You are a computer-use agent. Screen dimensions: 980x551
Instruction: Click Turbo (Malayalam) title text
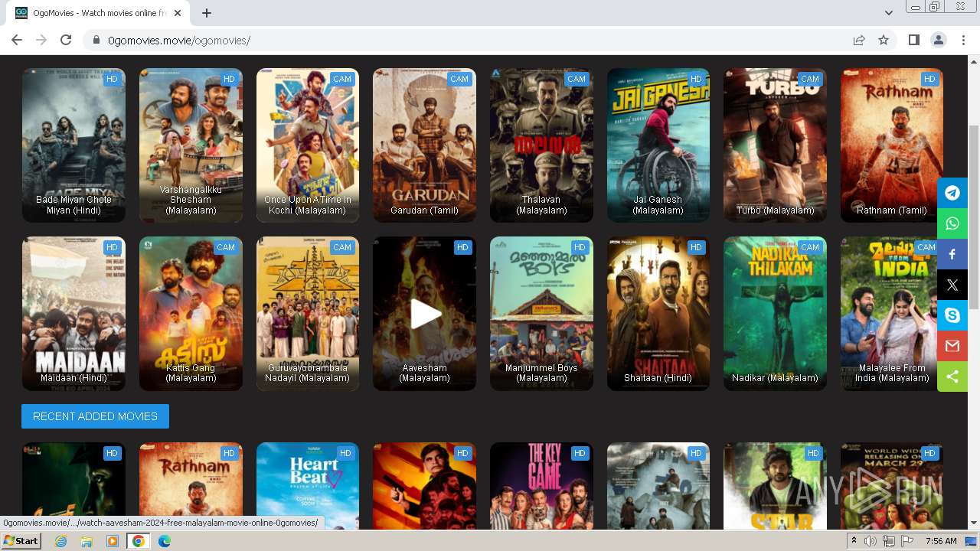pyautogui.click(x=775, y=210)
